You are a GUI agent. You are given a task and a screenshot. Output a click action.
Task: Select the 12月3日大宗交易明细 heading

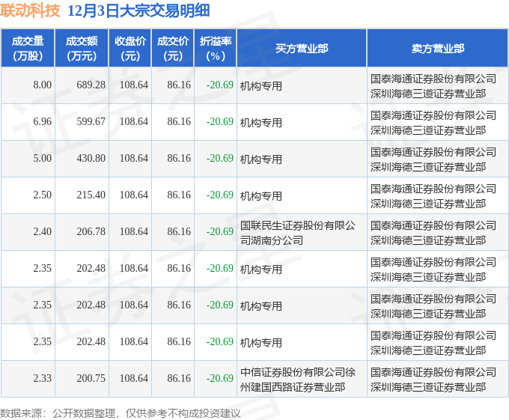(138, 10)
